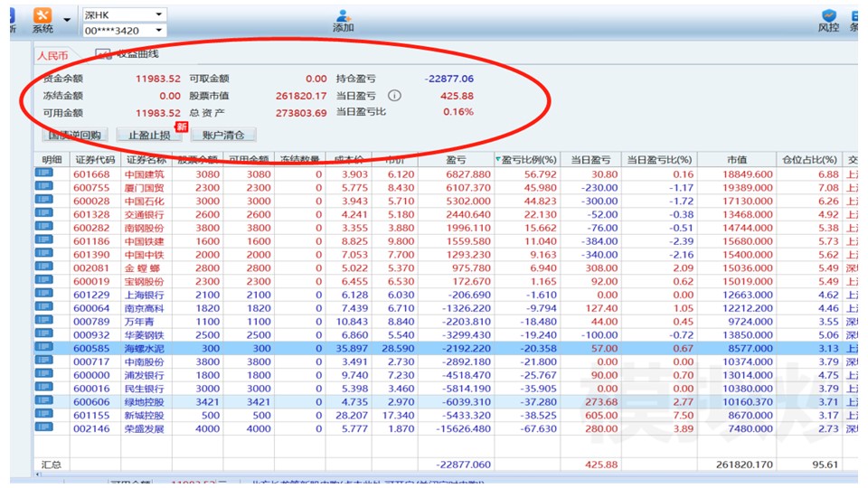This screenshot has width=868, height=488.
Task: Select stock name 万年青
Action: pyautogui.click(x=139, y=322)
